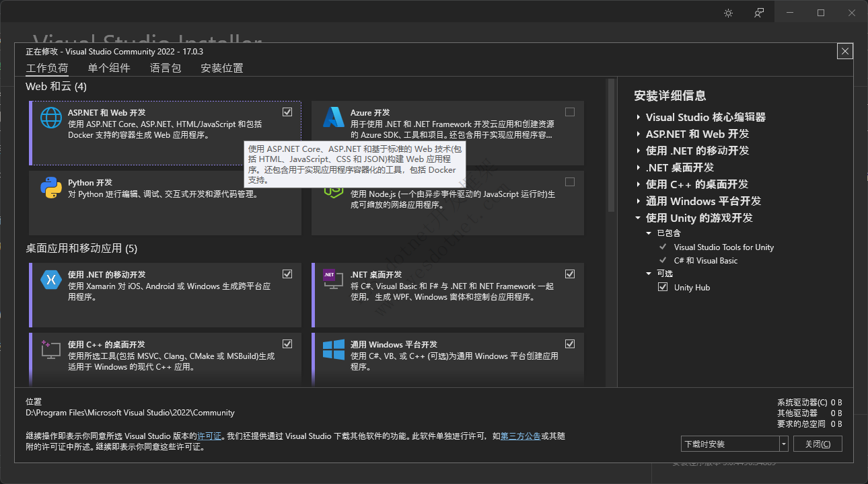Collapse the 可选 section
This screenshot has height=484, width=868.
[650, 274]
